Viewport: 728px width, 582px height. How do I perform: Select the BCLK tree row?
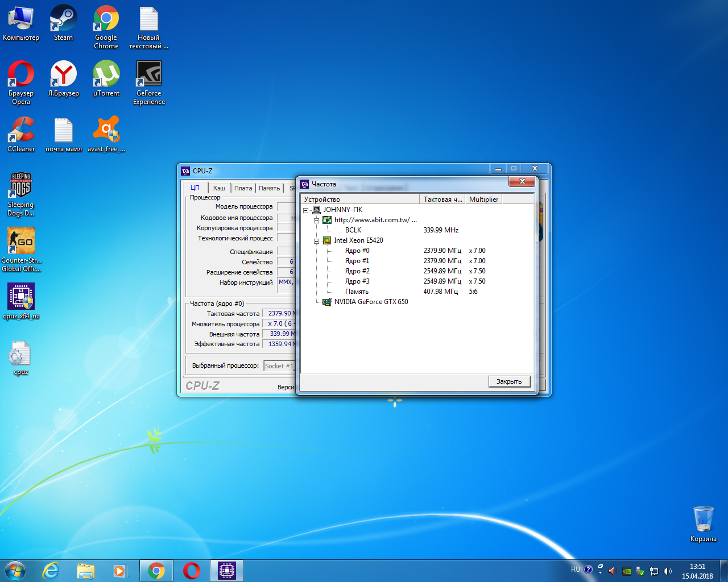click(353, 230)
